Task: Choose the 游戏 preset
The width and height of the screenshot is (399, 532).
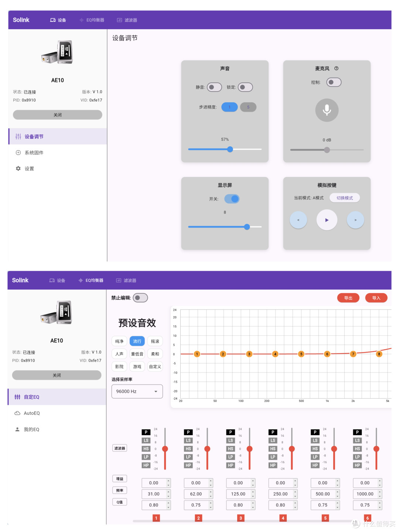Action: (x=137, y=366)
